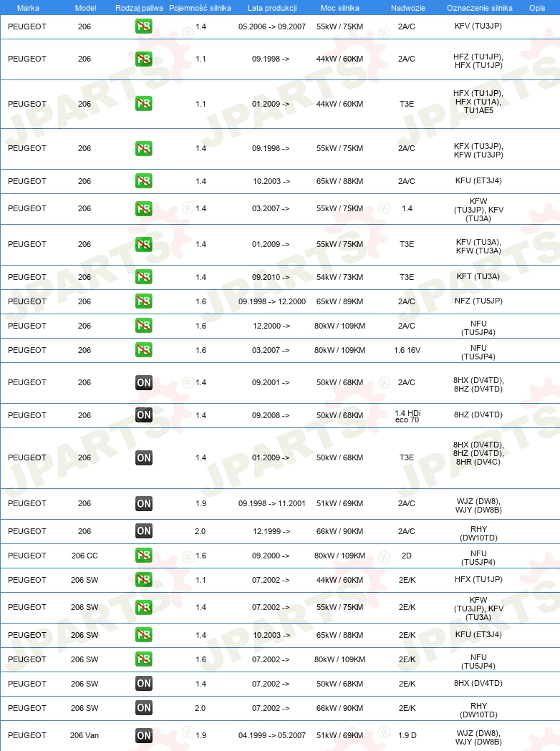This screenshot has width=560, height=751.
Task: Click petrol icon in 206 SW 55kW / 75KM row
Action: pyautogui.click(x=144, y=607)
